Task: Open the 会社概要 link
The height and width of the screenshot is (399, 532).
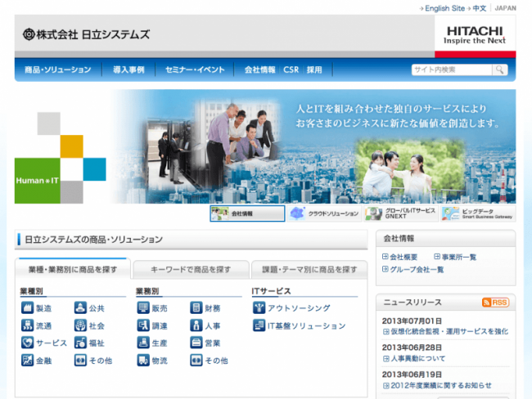Action: 403,257
